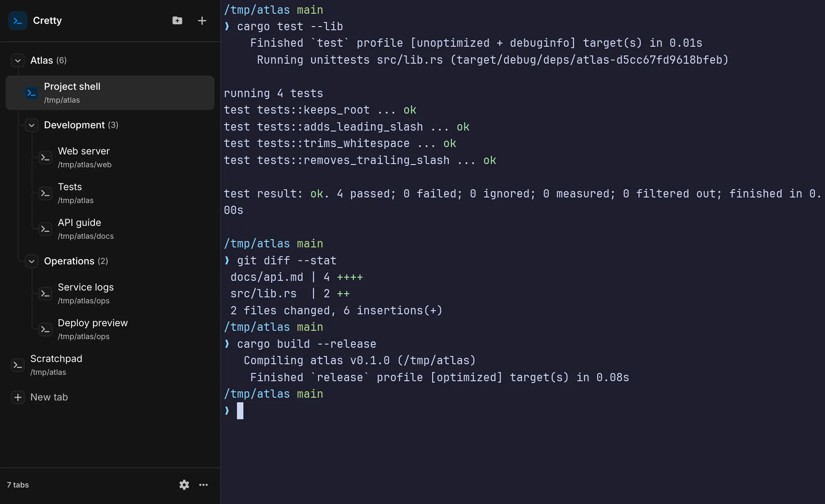Screen dimensions: 825x504
Task: Open settings with the gear icon
Action: point(184,485)
